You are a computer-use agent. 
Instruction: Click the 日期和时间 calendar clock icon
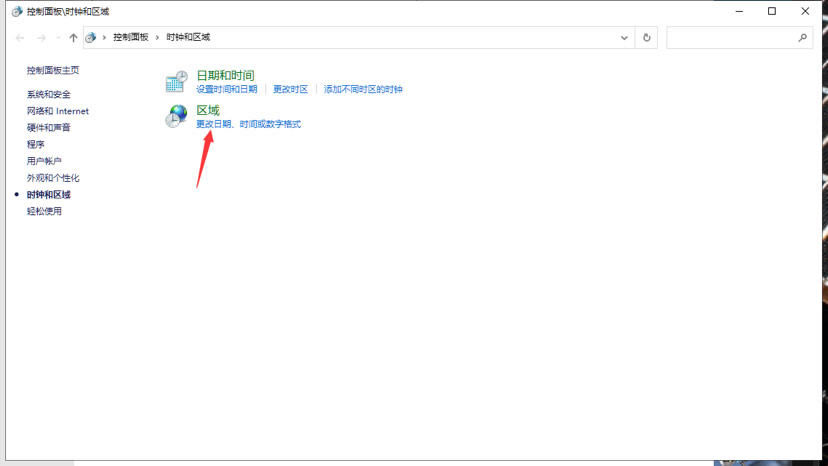pyautogui.click(x=176, y=82)
